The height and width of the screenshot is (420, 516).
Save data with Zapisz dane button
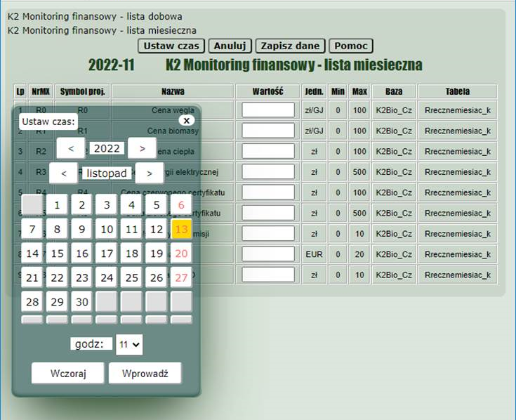tap(291, 46)
